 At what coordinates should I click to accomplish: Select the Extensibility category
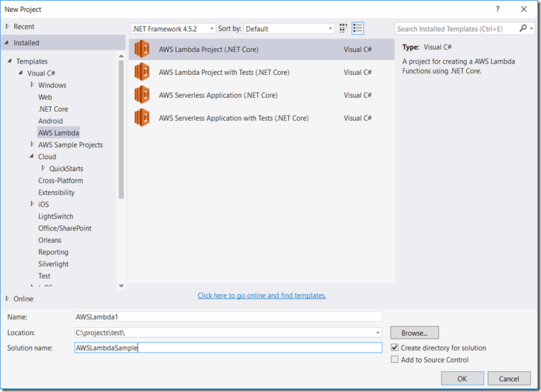56,193
